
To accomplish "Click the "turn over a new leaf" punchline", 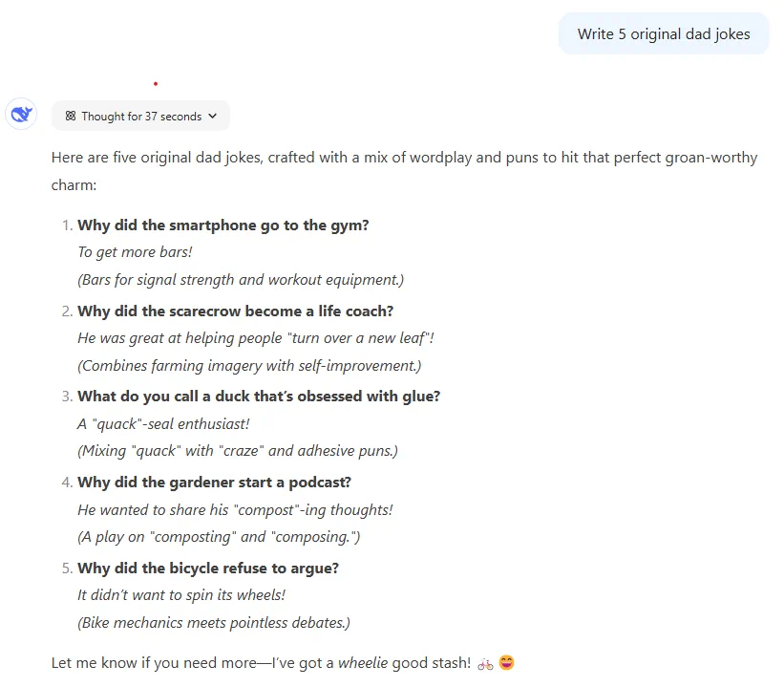I will point(256,338).
